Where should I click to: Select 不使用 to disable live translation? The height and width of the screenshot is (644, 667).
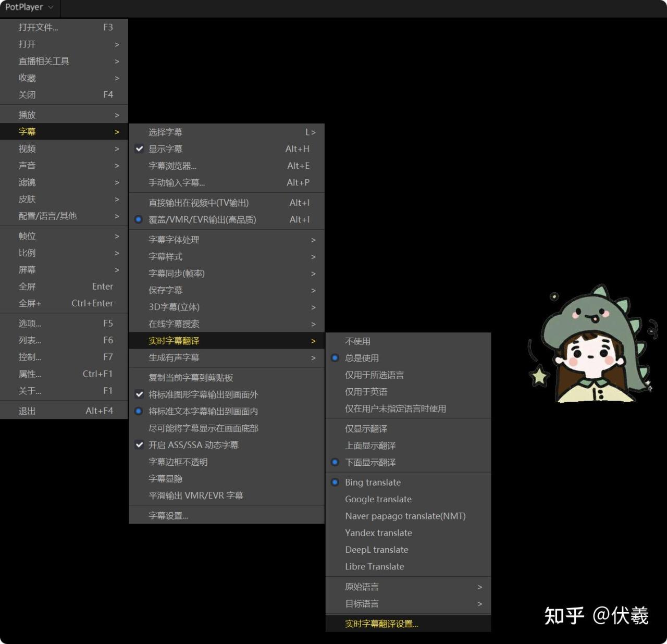357,341
